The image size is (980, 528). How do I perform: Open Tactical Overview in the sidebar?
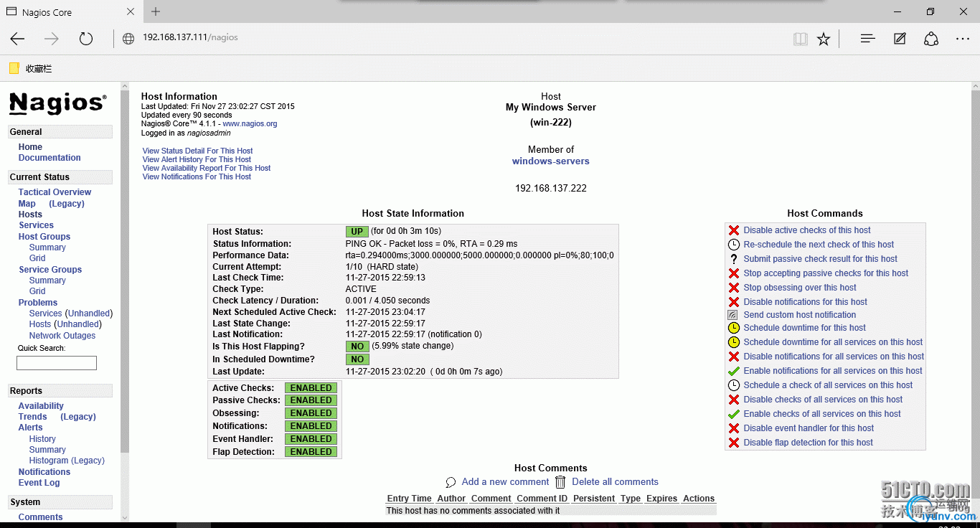[55, 192]
